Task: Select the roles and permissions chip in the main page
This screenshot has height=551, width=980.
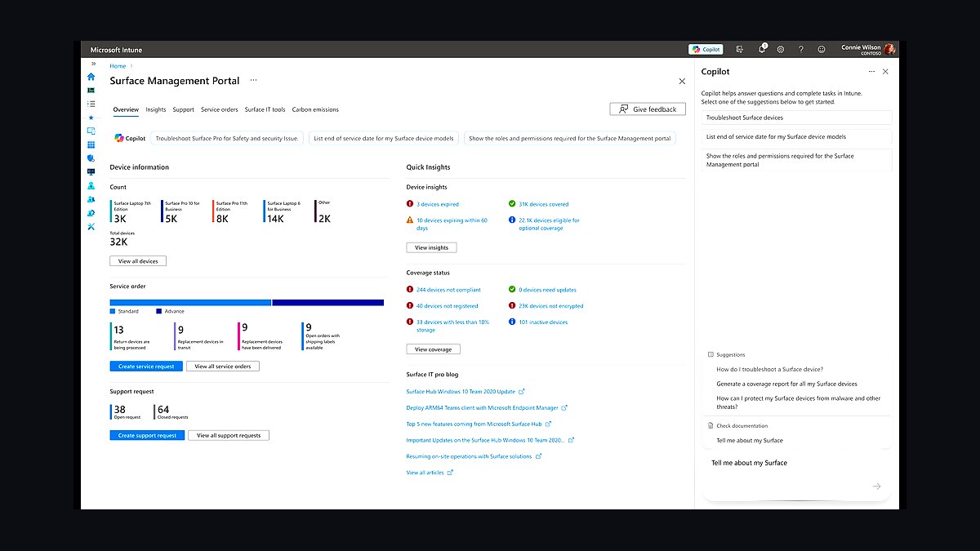Action: [570, 138]
